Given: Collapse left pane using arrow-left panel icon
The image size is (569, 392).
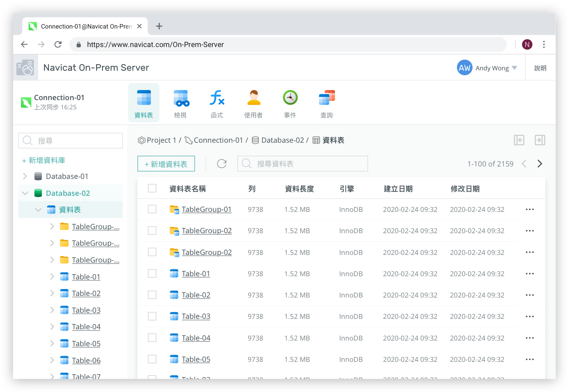Looking at the screenshot, I should 519,140.
